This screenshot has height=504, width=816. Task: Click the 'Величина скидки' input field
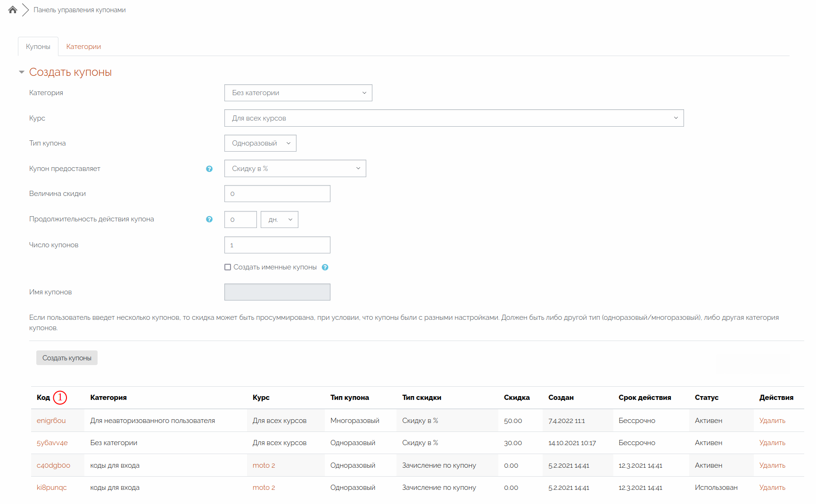coord(277,194)
